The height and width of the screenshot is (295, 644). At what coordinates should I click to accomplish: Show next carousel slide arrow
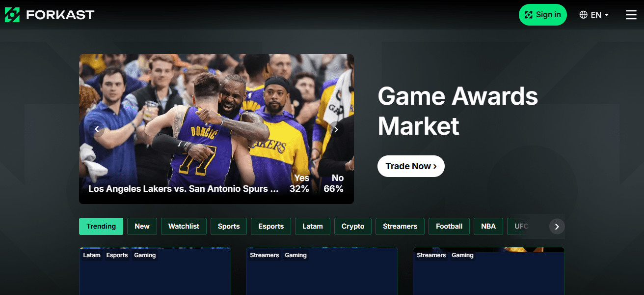pos(336,129)
